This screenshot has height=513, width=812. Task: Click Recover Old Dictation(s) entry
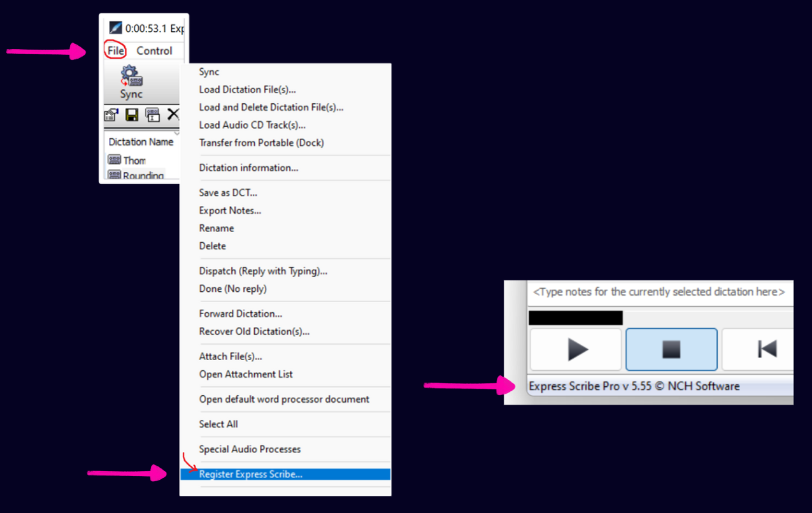254,331
